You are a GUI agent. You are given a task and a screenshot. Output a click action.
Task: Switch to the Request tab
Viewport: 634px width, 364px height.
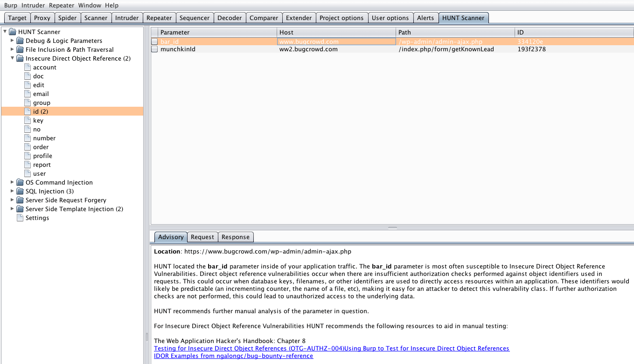tap(202, 237)
